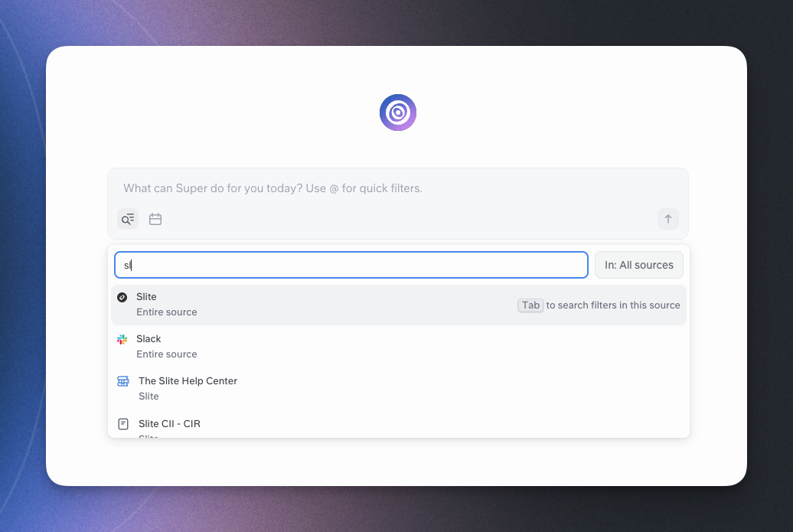793x532 pixels.
Task: Open the calendar date filter icon
Action: click(155, 219)
